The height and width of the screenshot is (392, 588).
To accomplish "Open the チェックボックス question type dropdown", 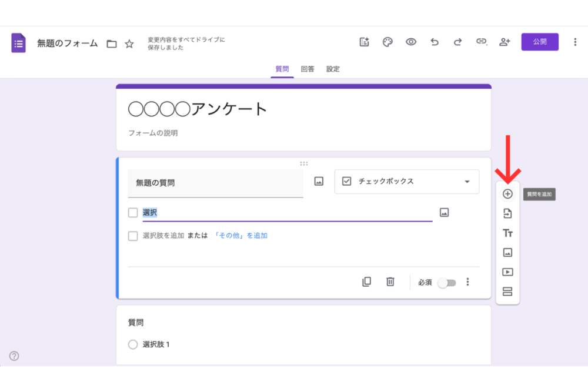I will 406,182.
